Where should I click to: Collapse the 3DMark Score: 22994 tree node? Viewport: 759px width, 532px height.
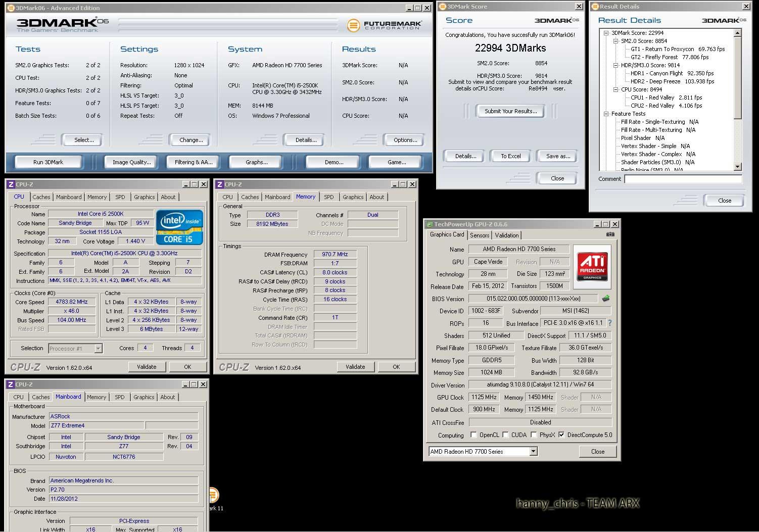click(606, 33)
